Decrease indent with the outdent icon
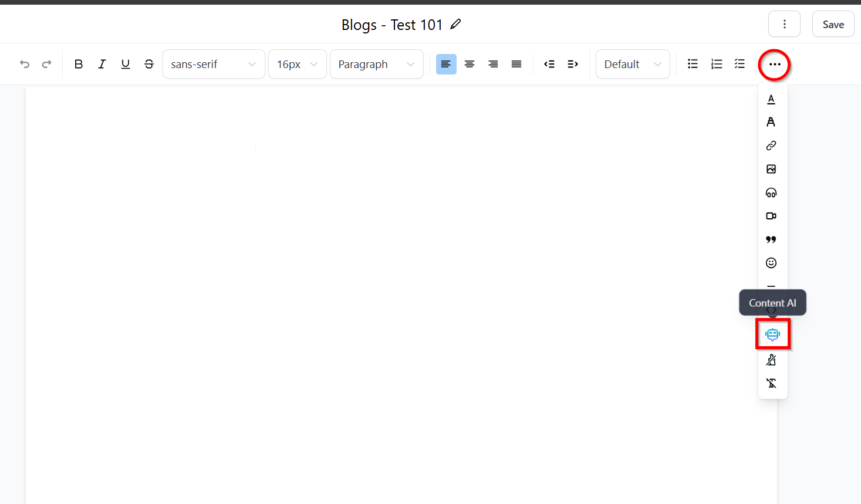 [549, 64]
